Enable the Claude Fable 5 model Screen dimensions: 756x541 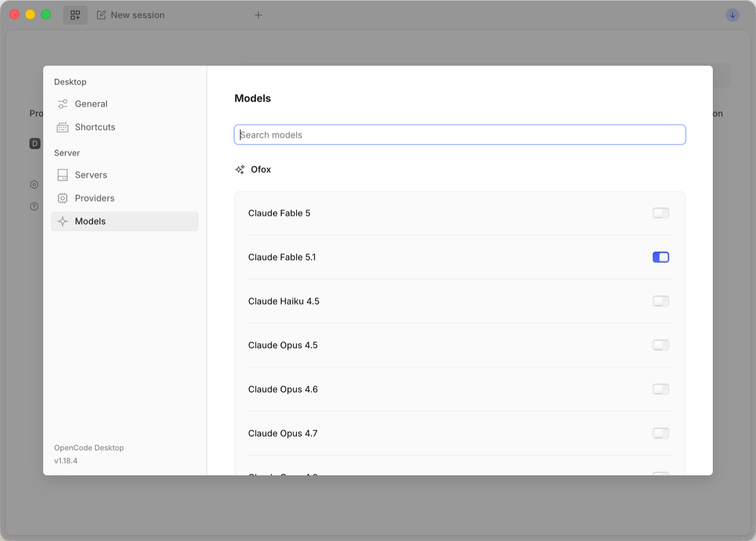[661, 213]
